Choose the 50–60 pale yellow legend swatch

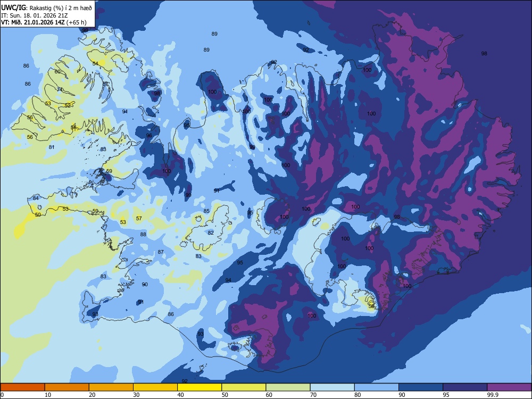[x=244, y=387]
